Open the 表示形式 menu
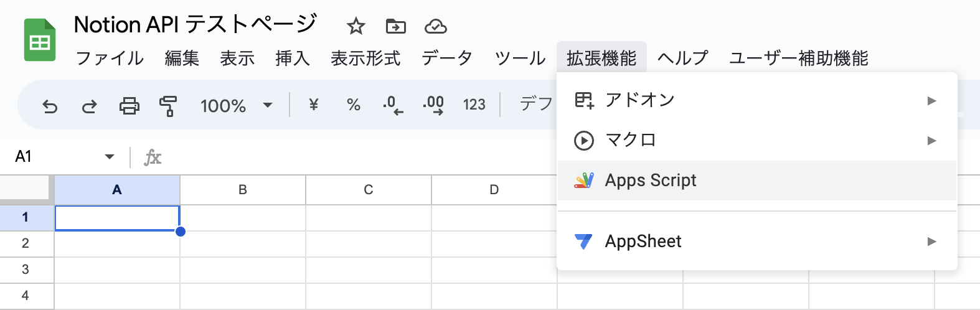 [365, 58]
